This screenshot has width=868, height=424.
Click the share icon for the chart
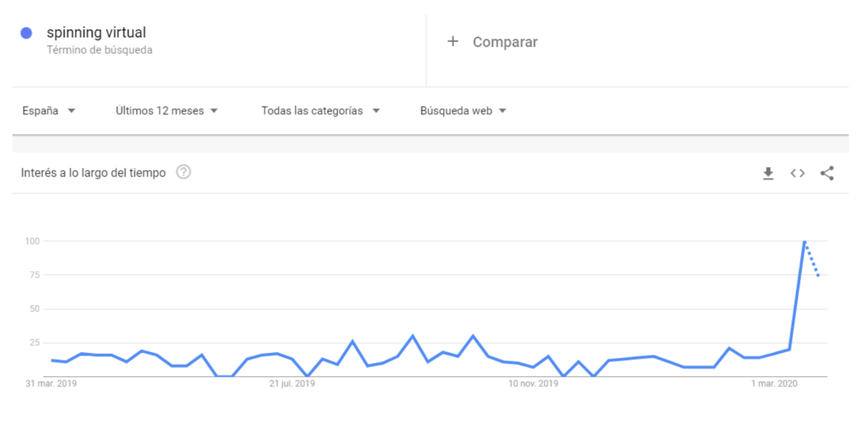pos(827,173)
